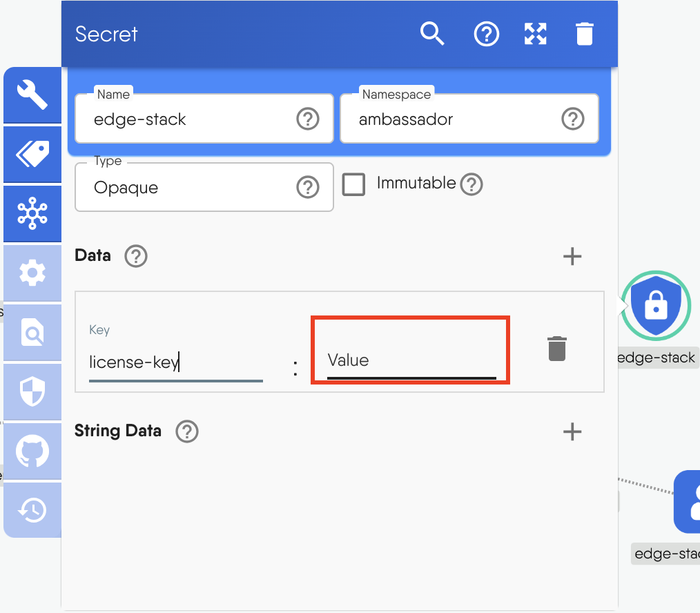Image resolution: width=700 pixels, height=613 pixels.
Task: Add a new String Data entry
Action: click(x=572, y=432)
